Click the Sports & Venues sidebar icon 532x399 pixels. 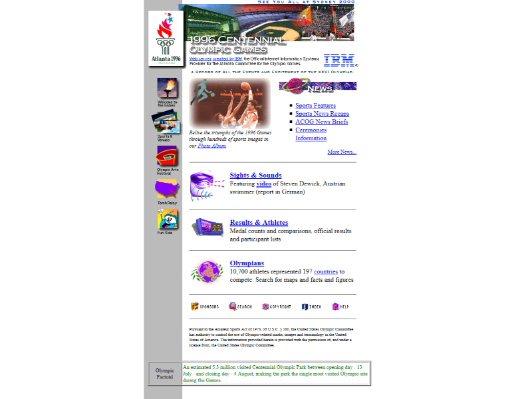(165, 122)
